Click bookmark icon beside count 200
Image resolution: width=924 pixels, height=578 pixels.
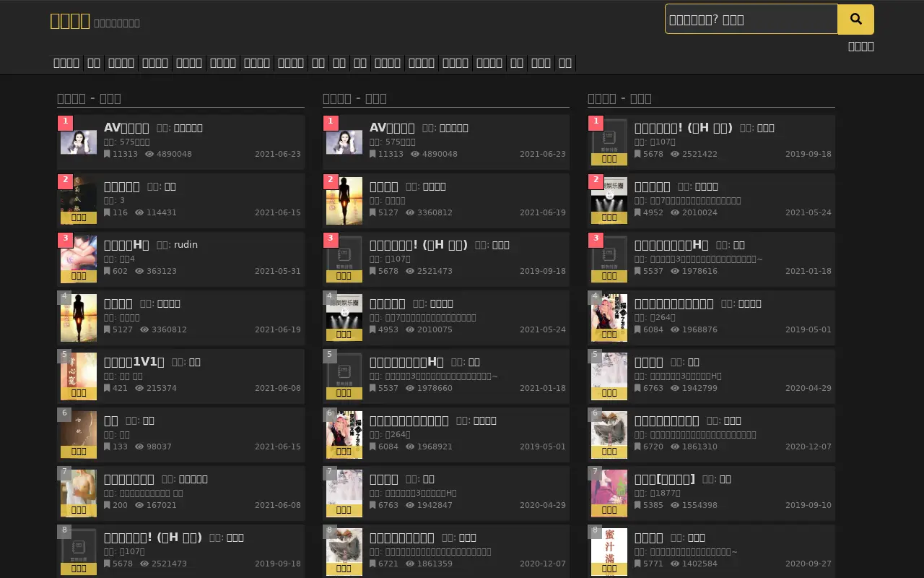[107, 506]
